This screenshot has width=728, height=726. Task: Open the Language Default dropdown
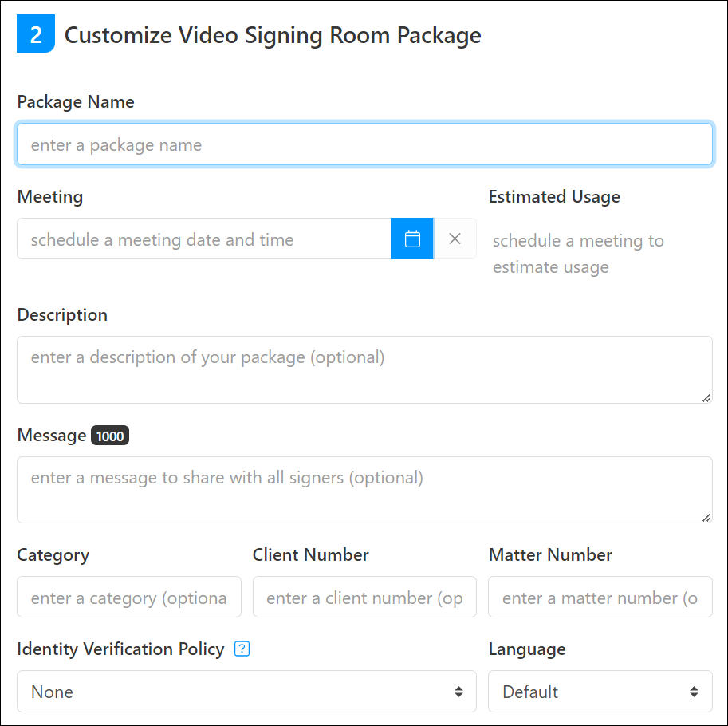point(600,691)
